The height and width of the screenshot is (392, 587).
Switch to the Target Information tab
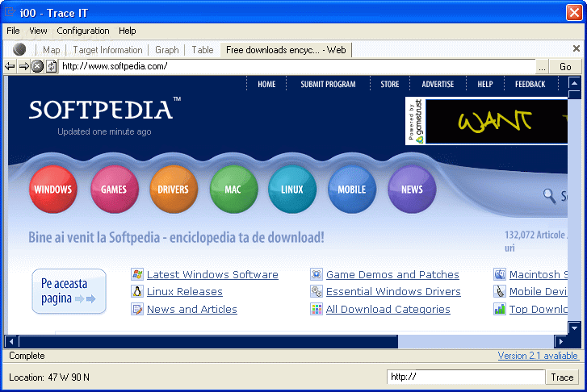pos(108,50)
